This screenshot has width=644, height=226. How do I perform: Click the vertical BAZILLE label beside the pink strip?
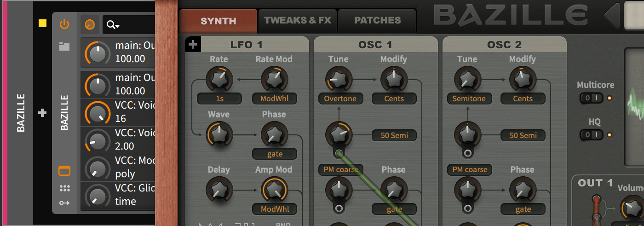click(21, 113)
